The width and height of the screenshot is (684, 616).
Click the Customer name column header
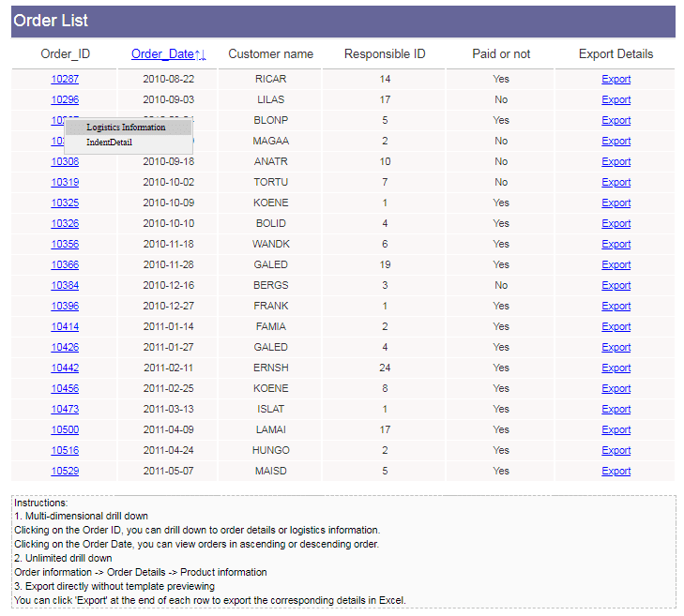(x=270, y=54)
